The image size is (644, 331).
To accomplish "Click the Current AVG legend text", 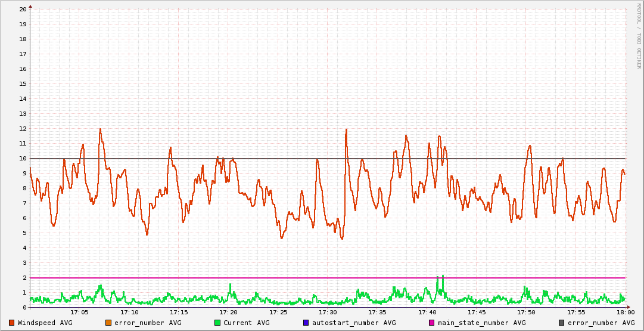I will (x=246, y=323).
